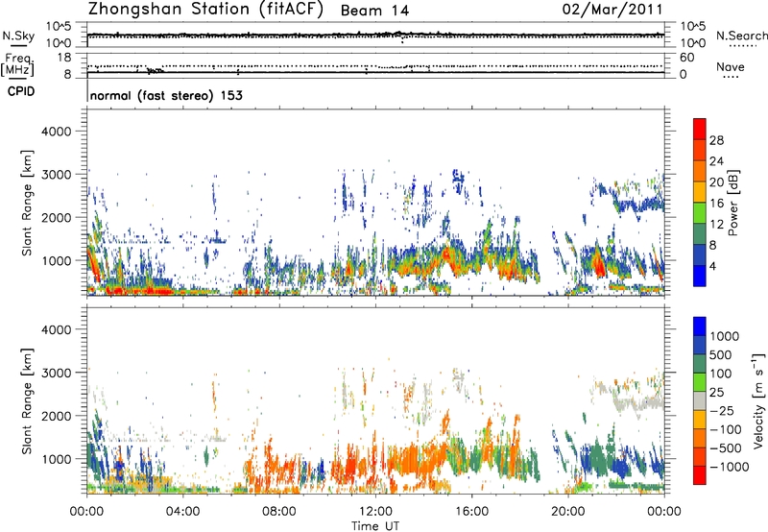
Task: Click the "Nave" legend label
Action: click(x=731, y=67)
